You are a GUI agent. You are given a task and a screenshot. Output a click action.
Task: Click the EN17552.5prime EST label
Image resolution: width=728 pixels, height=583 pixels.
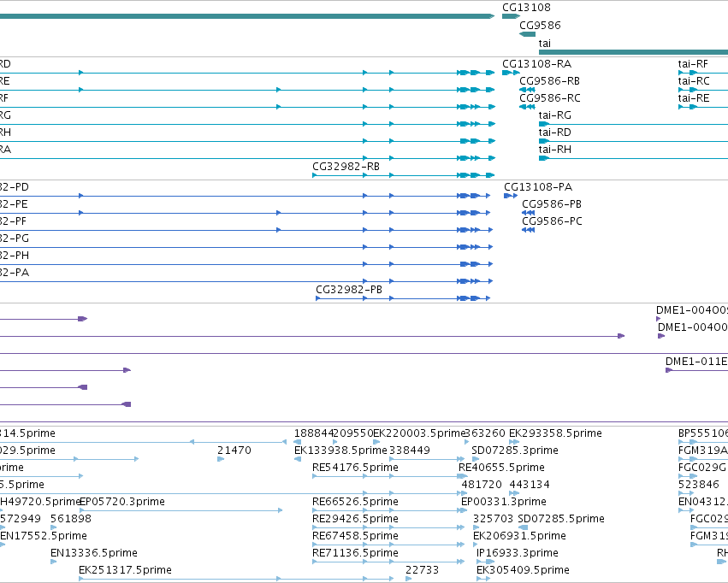[44, 536]
